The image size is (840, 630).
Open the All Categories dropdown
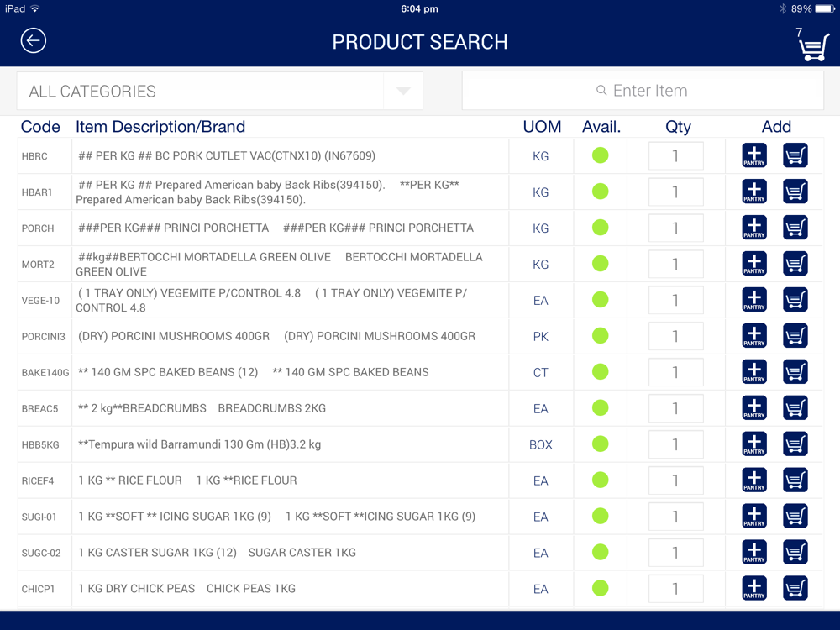click(x=202, y=91)
